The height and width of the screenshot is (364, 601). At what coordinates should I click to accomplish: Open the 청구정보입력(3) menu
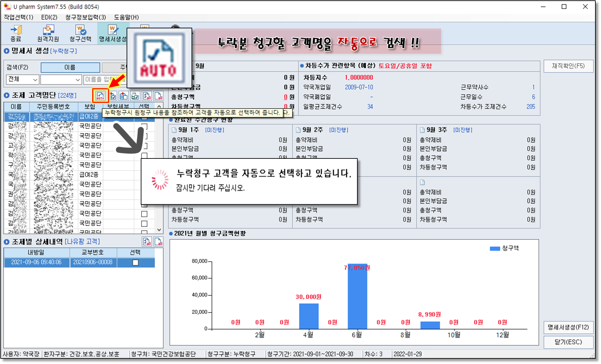85,17
